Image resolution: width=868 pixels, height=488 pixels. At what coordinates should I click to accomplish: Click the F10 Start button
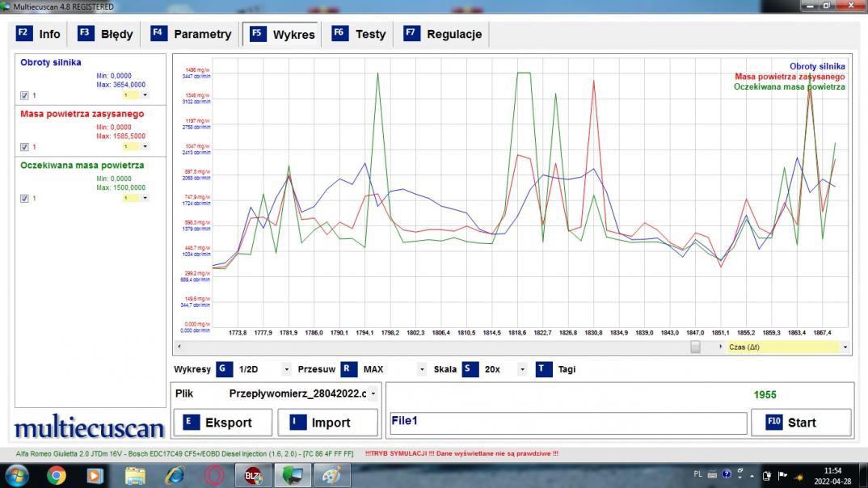click(x=800, y=423)
